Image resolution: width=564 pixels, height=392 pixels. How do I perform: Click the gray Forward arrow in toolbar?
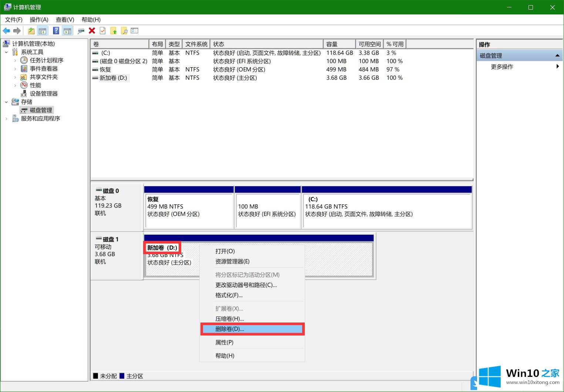17,31
